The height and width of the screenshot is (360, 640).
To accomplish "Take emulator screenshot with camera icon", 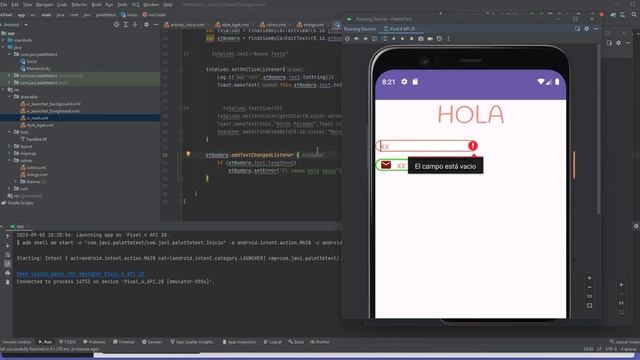I will click(x=421, y=38).
